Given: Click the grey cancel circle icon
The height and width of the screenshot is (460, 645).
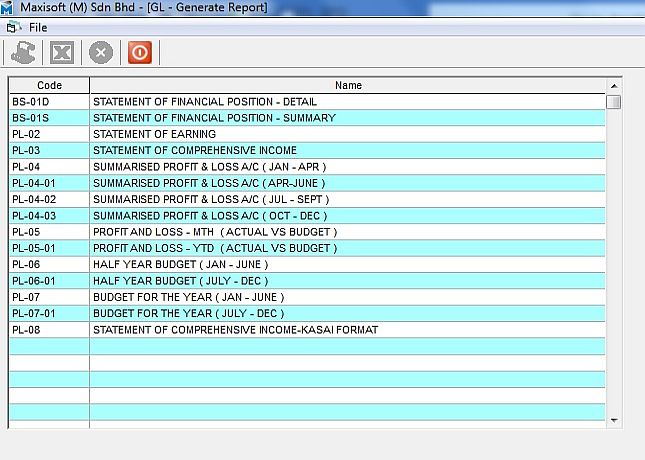Looking at the screenshot, I should (x=101, y=53).
